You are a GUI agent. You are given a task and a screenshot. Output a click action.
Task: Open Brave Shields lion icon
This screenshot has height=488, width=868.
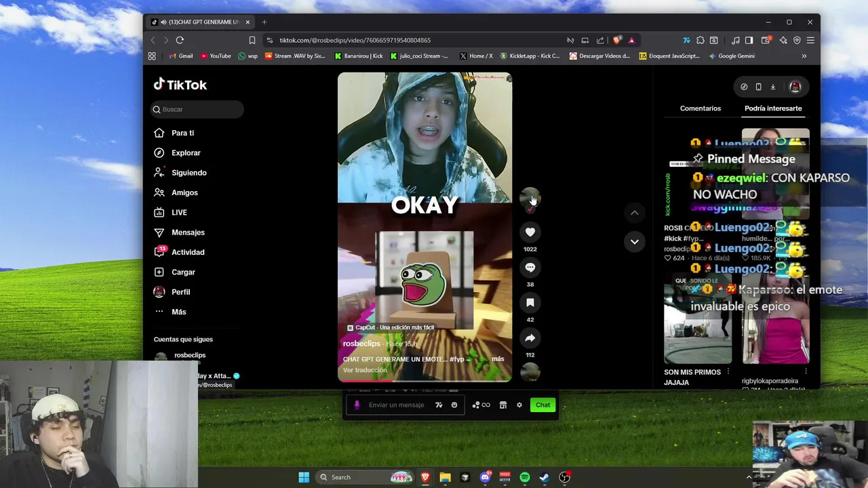point(616,40)
